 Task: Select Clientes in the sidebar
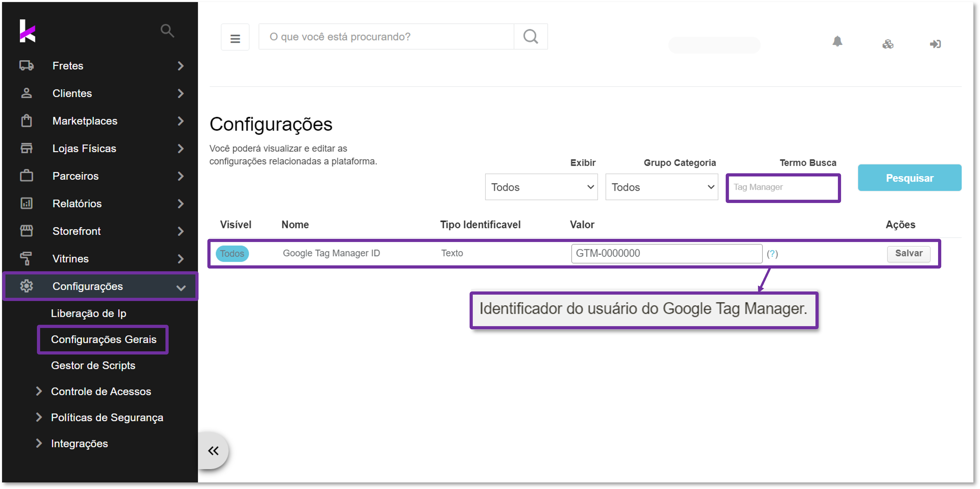72,93
